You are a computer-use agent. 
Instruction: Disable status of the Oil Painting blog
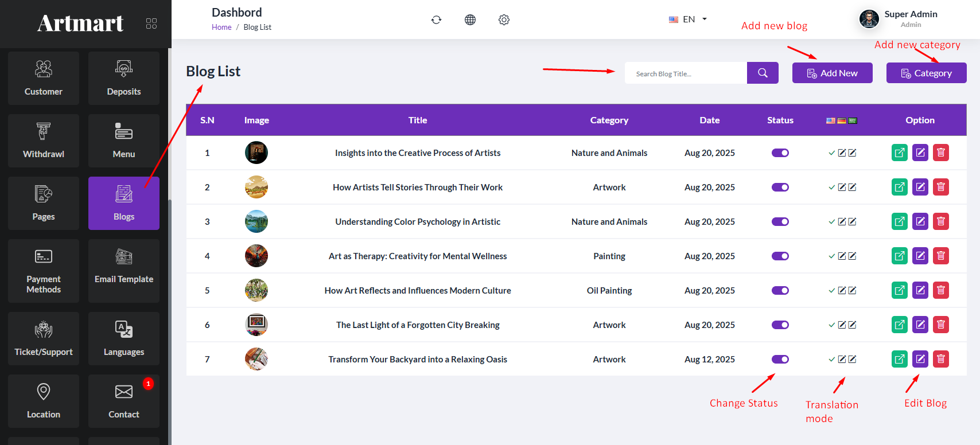(x=780, y=291)
